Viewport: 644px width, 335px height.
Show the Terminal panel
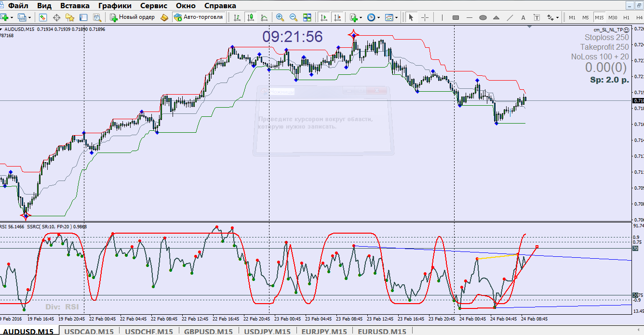pyautogui.click(x=83, y=17)
